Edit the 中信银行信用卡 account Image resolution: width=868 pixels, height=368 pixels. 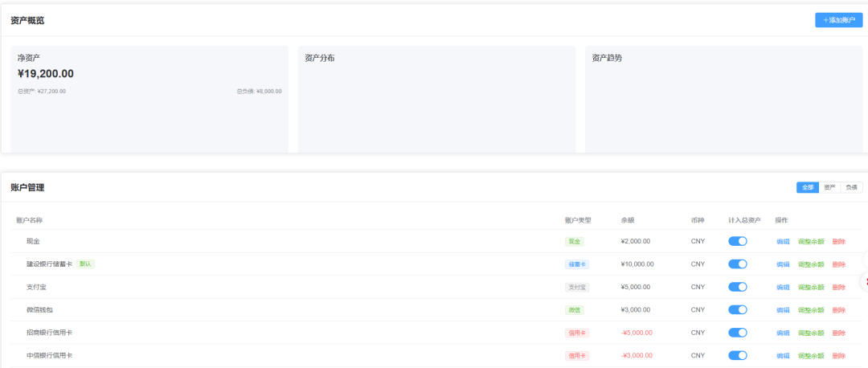(783, 356)
